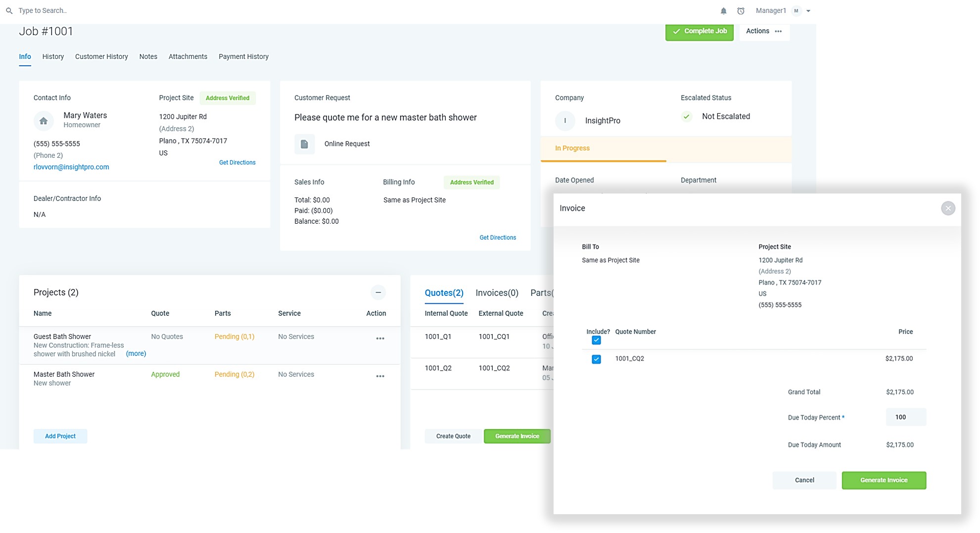980x533 pixels.
Task: Open the Notes tab
Action: [148, 57]
